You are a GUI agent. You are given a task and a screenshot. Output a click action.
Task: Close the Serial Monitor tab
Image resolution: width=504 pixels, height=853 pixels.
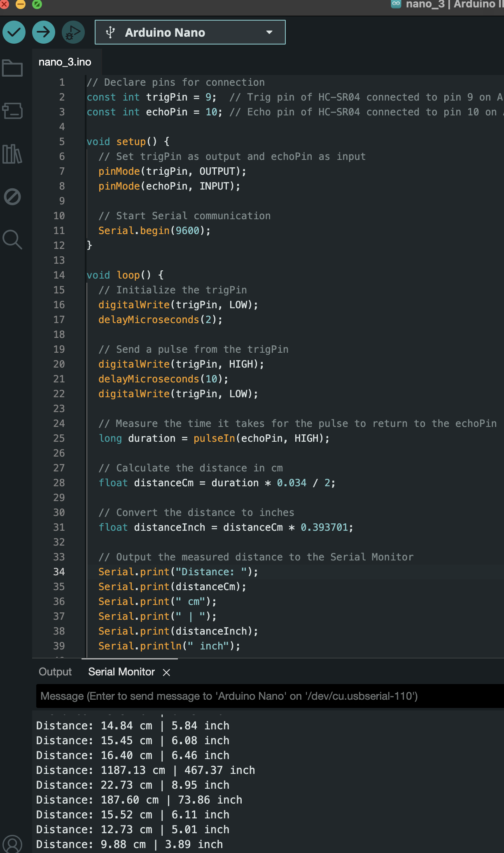(166, 673)
